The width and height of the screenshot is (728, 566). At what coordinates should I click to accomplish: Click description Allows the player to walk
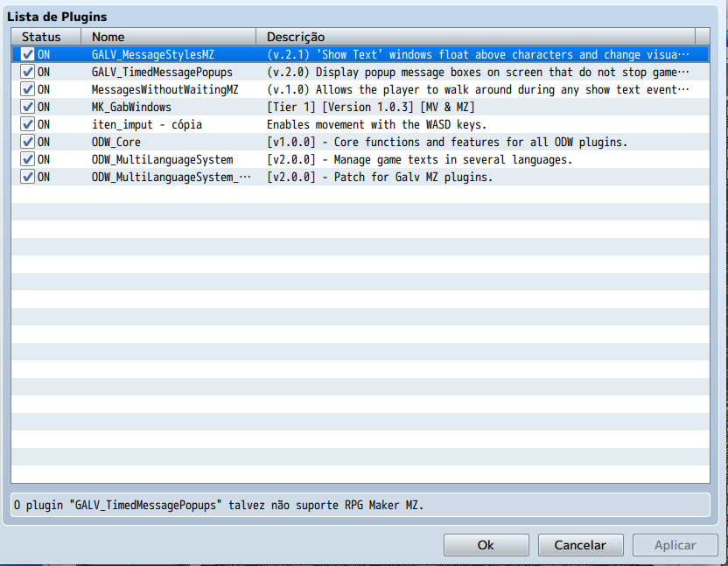point(478,89)
